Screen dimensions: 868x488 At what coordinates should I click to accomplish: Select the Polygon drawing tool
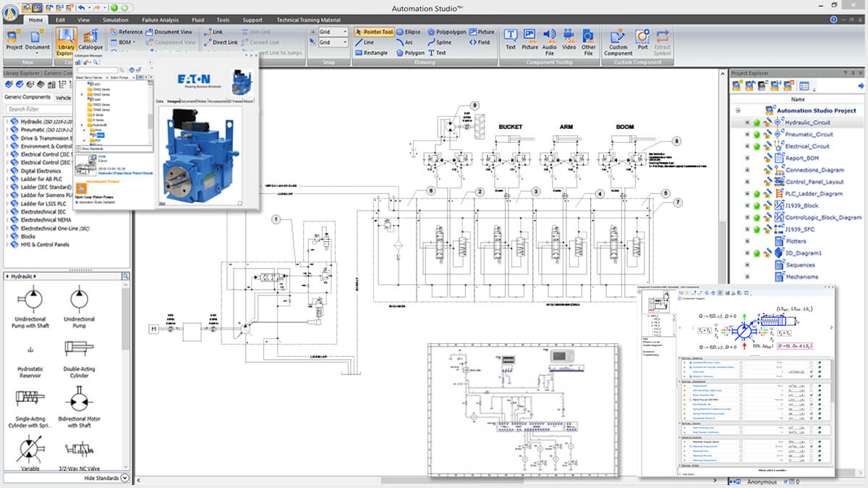click(x=410, y=53)
